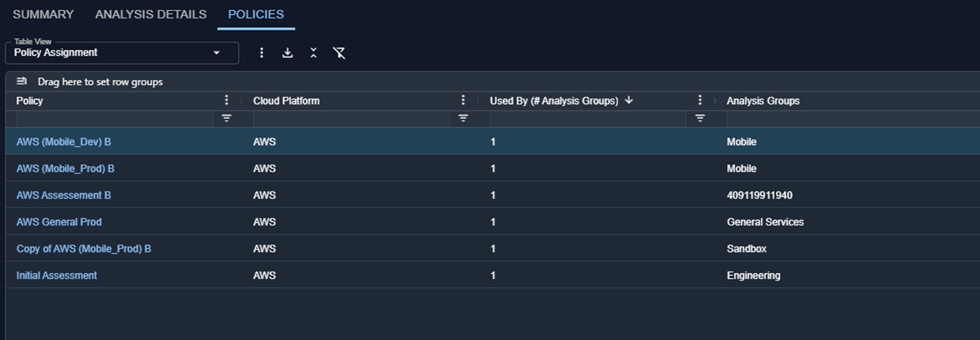
Task: Open the table options kebab menu
Action: (x=261, y=53)
